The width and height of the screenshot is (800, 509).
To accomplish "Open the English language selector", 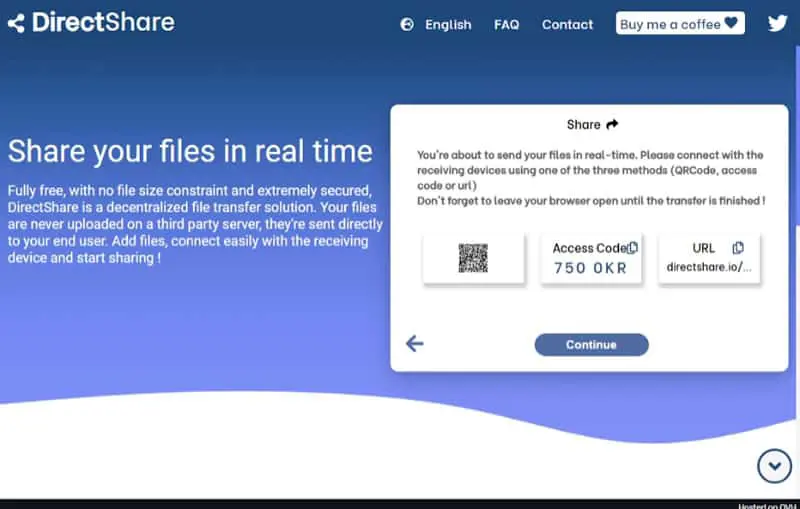I will click(448, 24).
